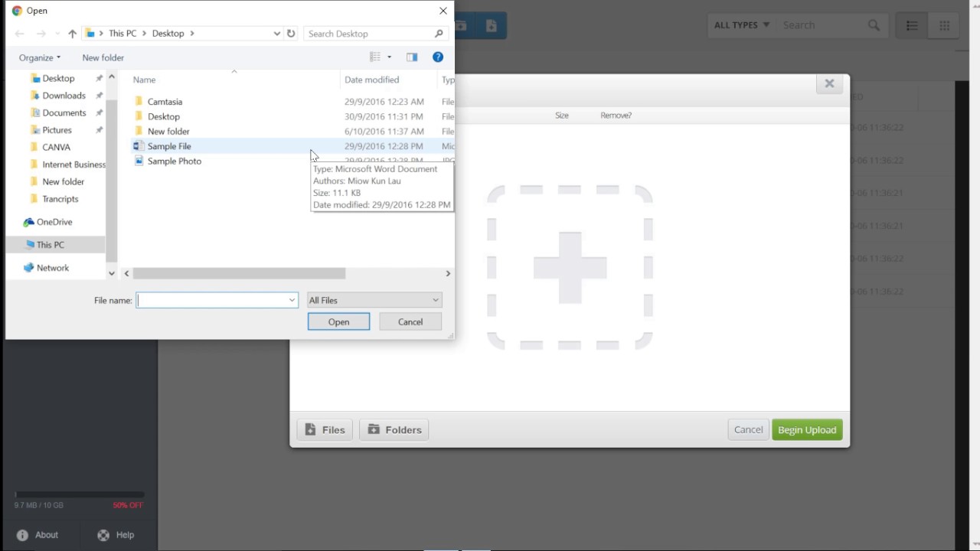Open the view options dropdown arrow
The image size is (980, 551).
click(x=389, y=57)
